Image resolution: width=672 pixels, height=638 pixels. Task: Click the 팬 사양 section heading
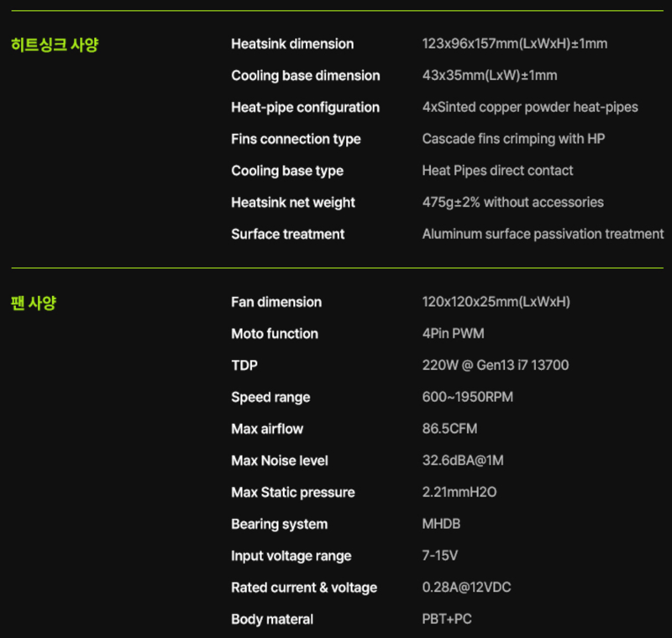(x=34, y=303)
